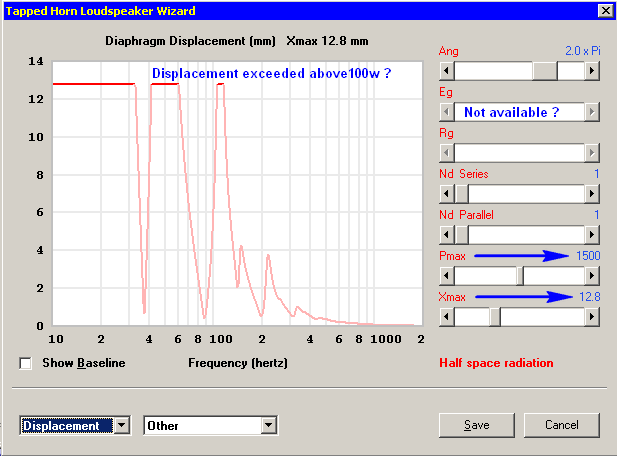Click the Ang slider left arrow
Image resolution: width=617 pixels, height=456 pixels.
pos(447,71)
